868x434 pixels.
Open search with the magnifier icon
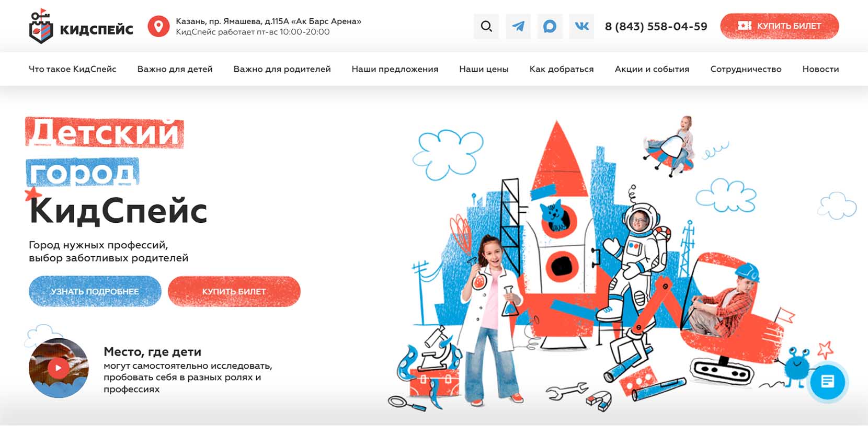(486, 26)
